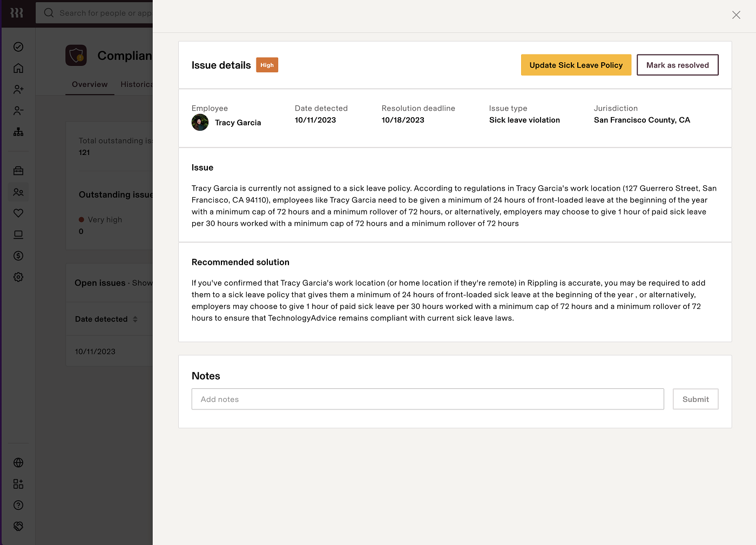Image resolution: width=756 pixels, height=545 pixels.
Task: Click Update Sick Leave Policy button
Action: tap(576, 65)
